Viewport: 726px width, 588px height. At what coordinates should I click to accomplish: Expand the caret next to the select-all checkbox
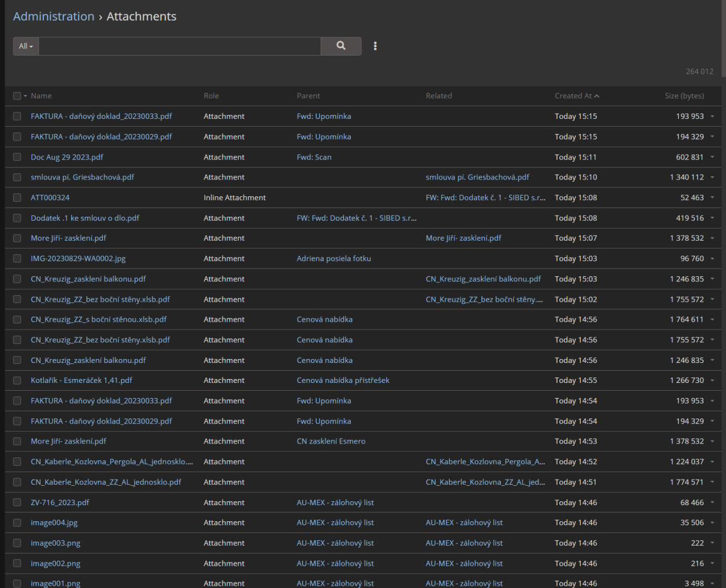[x=25, y=96]
